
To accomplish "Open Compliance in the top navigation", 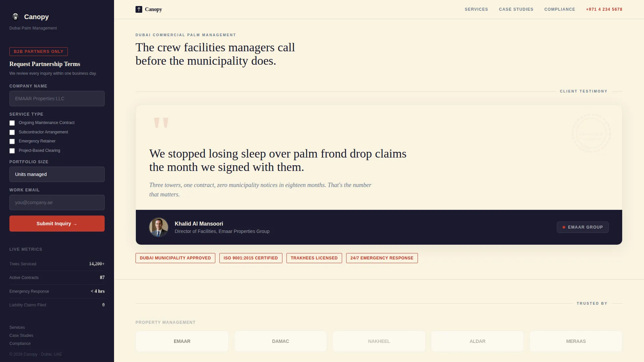I will [x=560, y=9].
